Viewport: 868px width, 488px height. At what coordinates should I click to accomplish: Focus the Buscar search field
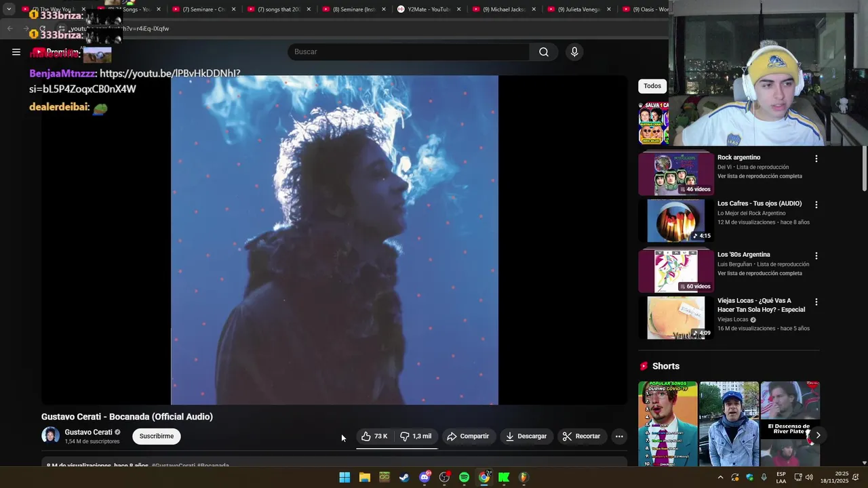pos(408,52)
